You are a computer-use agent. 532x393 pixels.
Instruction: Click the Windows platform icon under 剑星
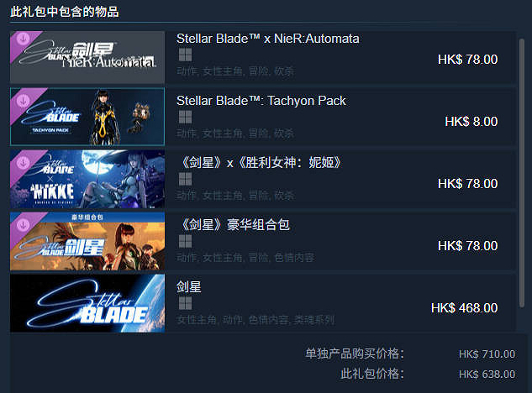pos(185,303)
